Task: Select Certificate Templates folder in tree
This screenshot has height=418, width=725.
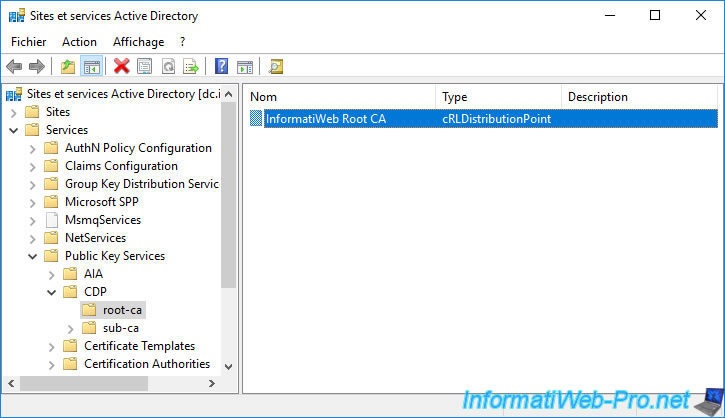Action: tap(139, 346)
